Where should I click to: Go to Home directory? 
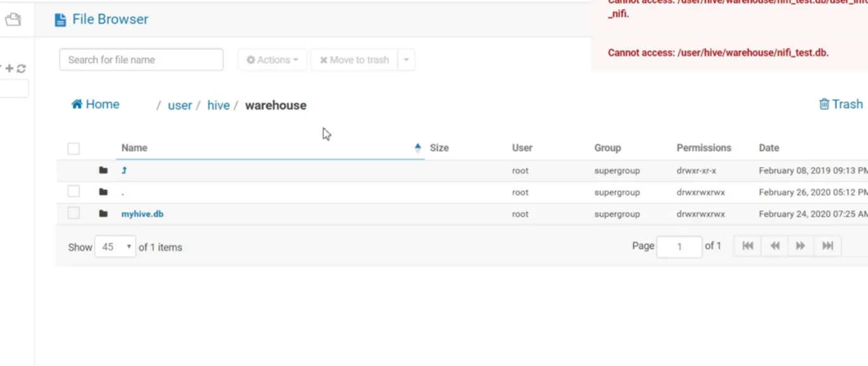95,104
